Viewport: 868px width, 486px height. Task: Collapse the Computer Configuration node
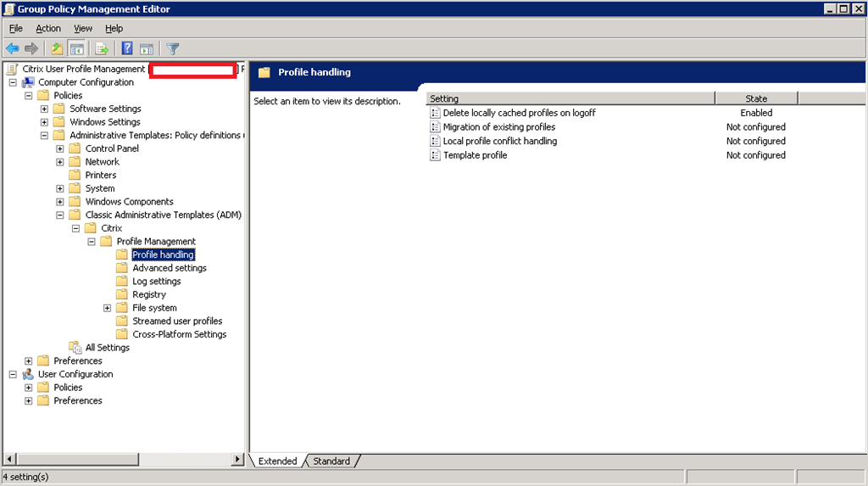[x=13, y=82]
